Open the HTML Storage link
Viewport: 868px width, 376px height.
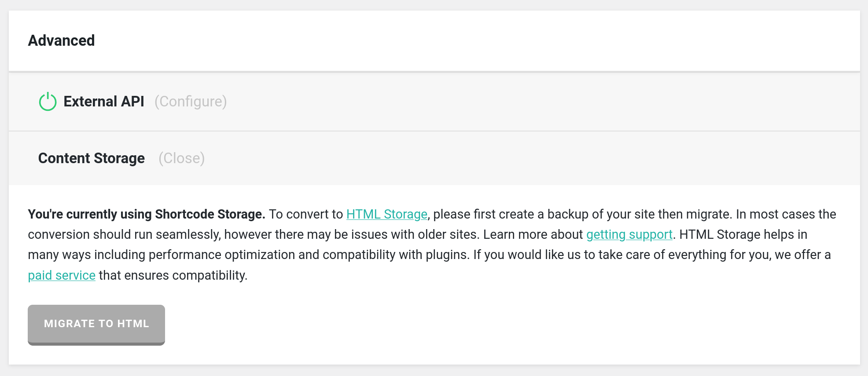click(x=386, y=214)
